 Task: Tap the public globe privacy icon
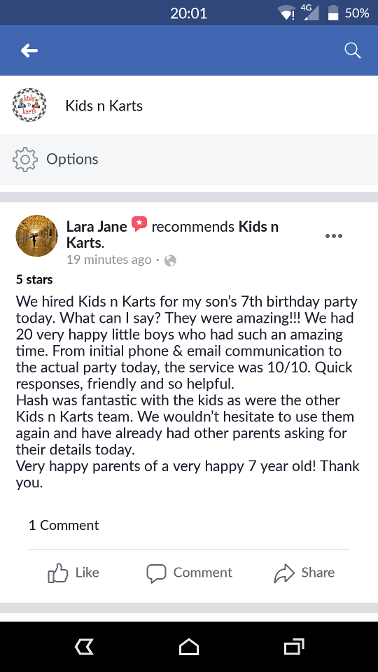pyautogui.click(x=170, y=260)
